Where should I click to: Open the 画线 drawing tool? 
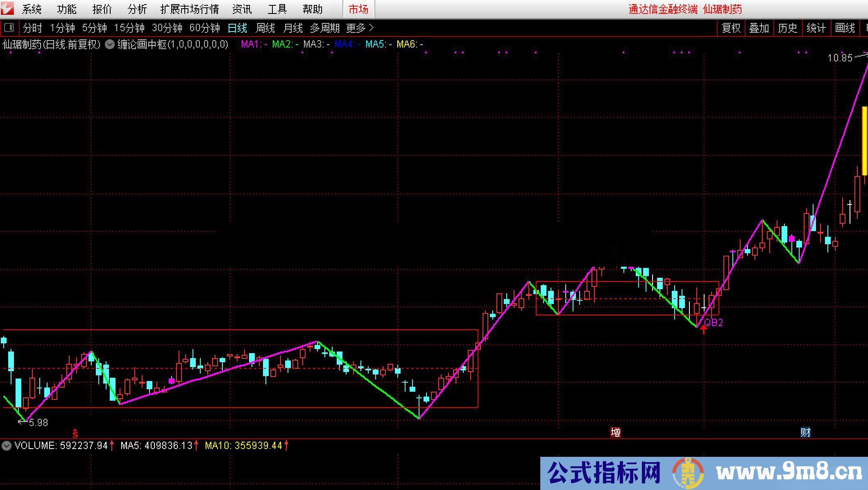tap(845, 28)
